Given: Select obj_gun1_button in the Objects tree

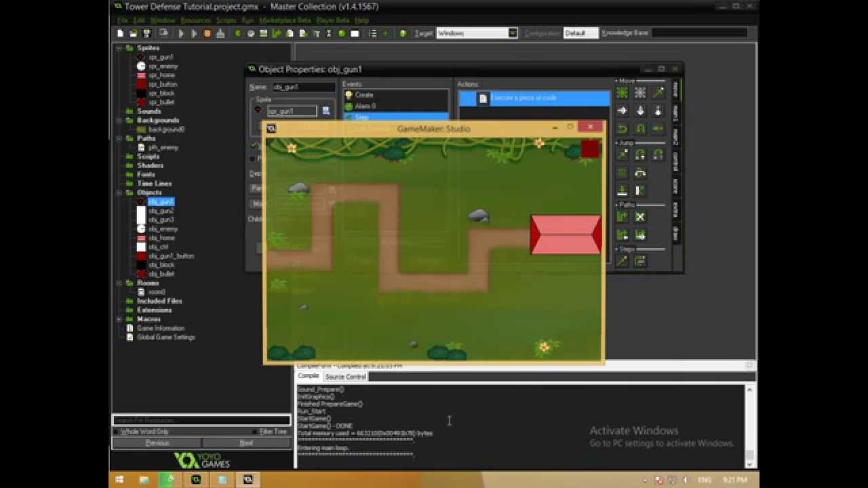Looking at the screenshot, I should click(171, 256).
